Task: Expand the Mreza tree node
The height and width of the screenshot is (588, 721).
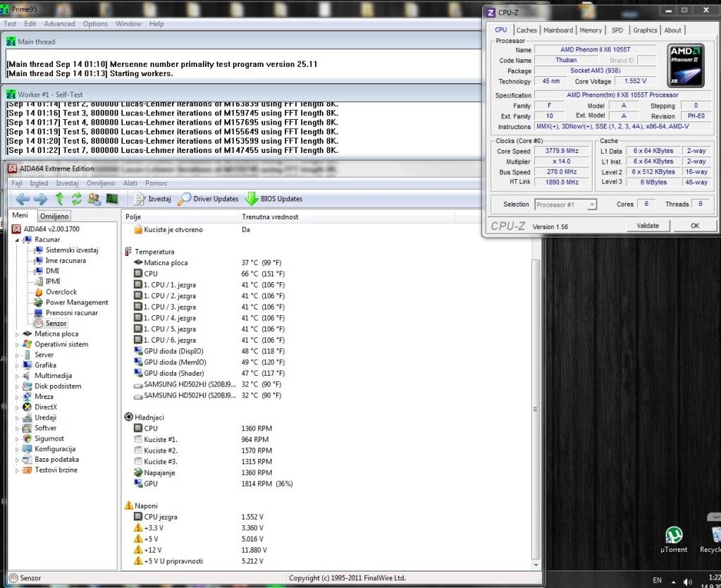Action: [17, 397]
